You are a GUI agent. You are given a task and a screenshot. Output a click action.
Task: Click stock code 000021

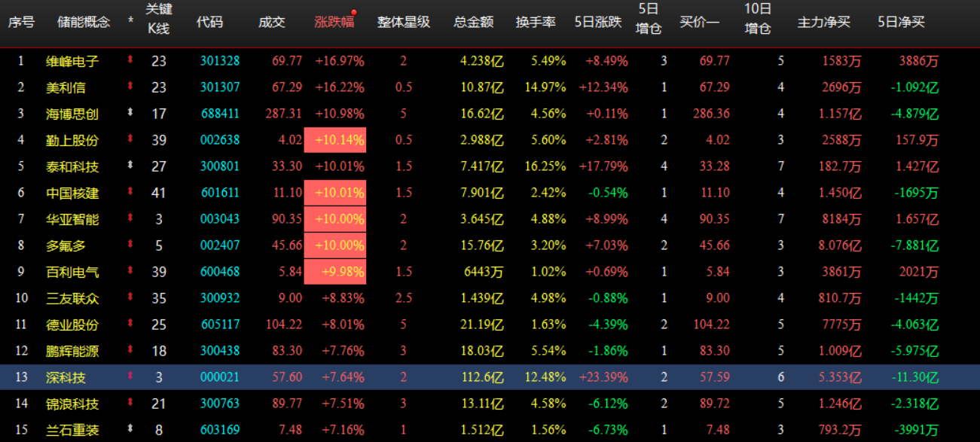click(220, 377)
